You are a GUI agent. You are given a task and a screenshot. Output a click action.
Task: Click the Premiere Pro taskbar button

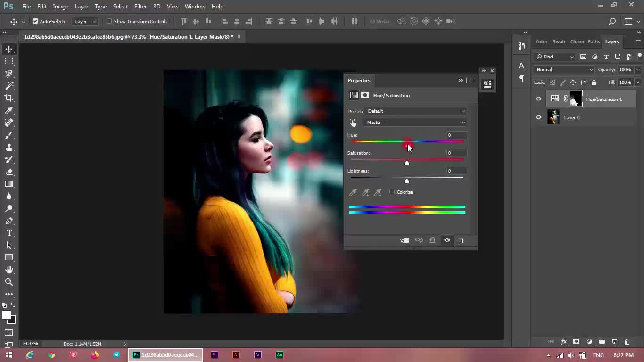tap(215, 355)
